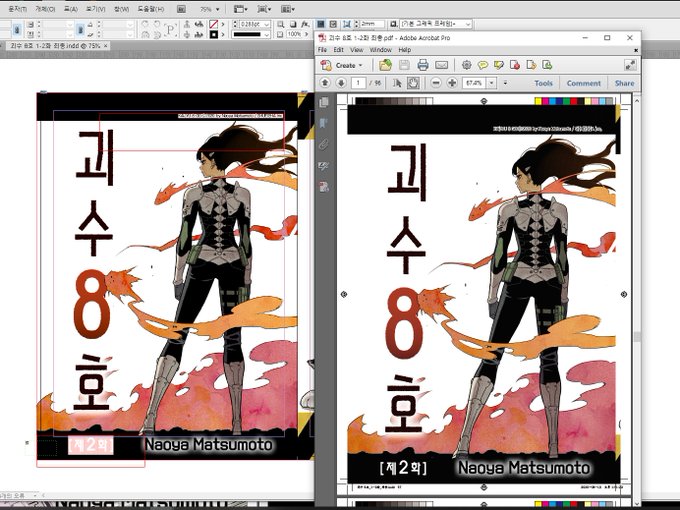Add a sticky note with the yellow speech bubble
This screenshot has width=680, height=510.
[483, 65]
